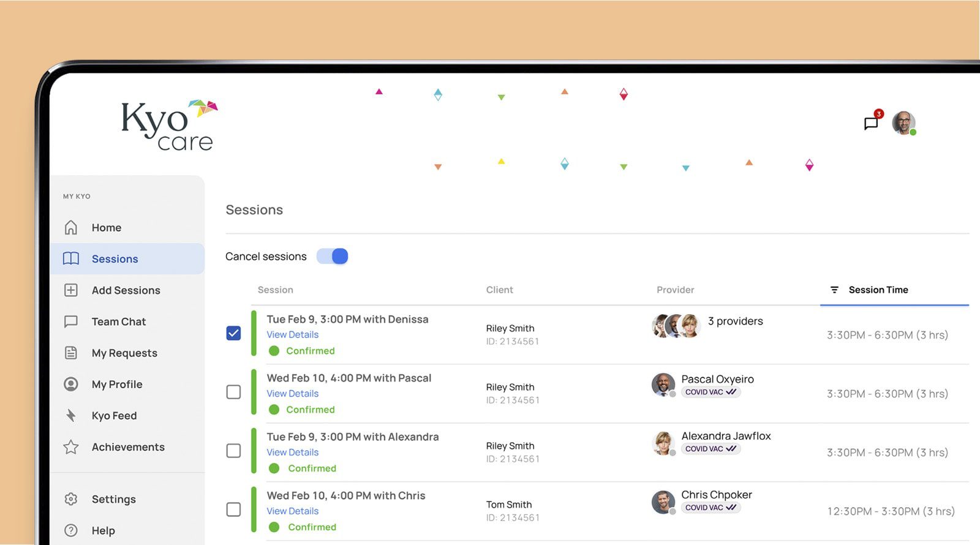Turn off the Cancel sessions toggle
The height and width of the screenshot is (545, 980).
coord(333,257)
